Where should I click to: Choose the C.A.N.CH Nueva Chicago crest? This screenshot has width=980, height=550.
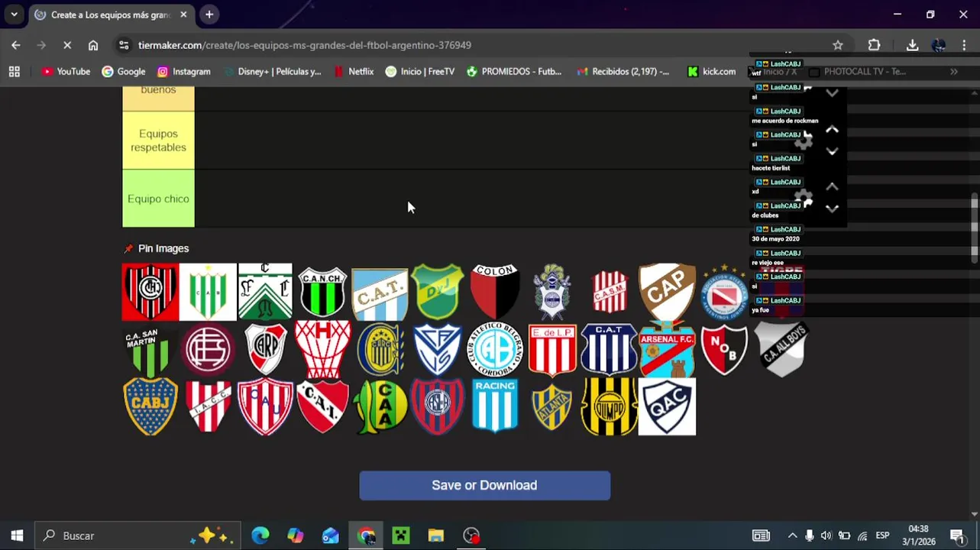pyautogui.click(x=322, y=292)
